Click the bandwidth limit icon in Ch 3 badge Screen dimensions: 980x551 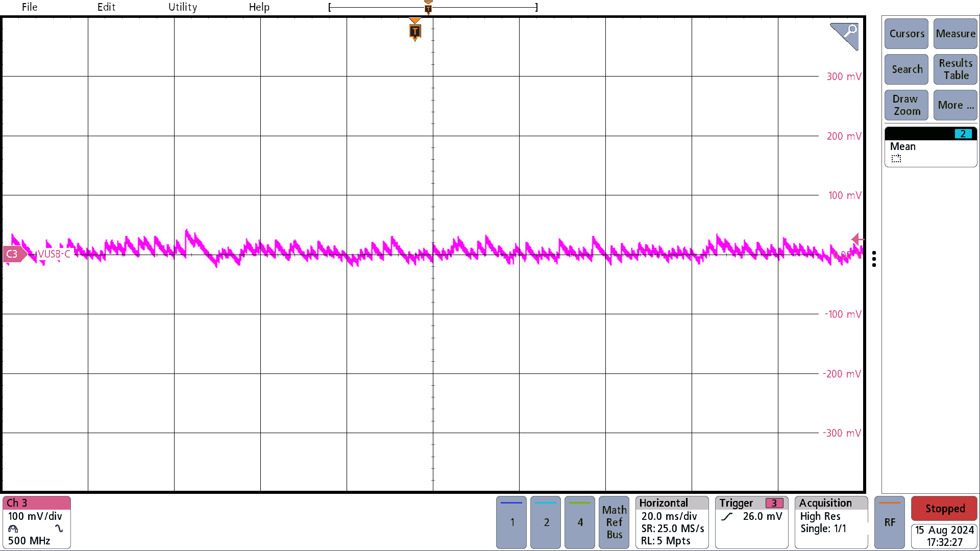(x=13, y=529)
